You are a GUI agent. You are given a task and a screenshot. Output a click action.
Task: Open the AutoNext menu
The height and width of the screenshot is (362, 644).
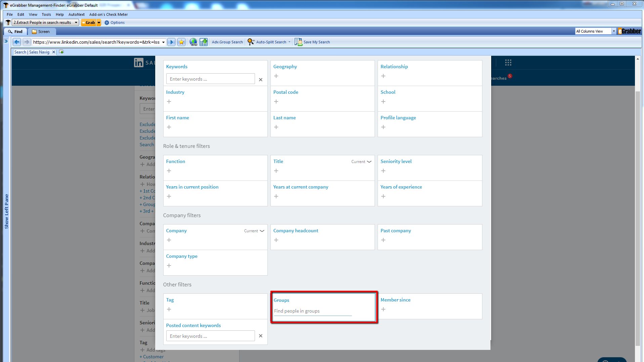(77, 14)
